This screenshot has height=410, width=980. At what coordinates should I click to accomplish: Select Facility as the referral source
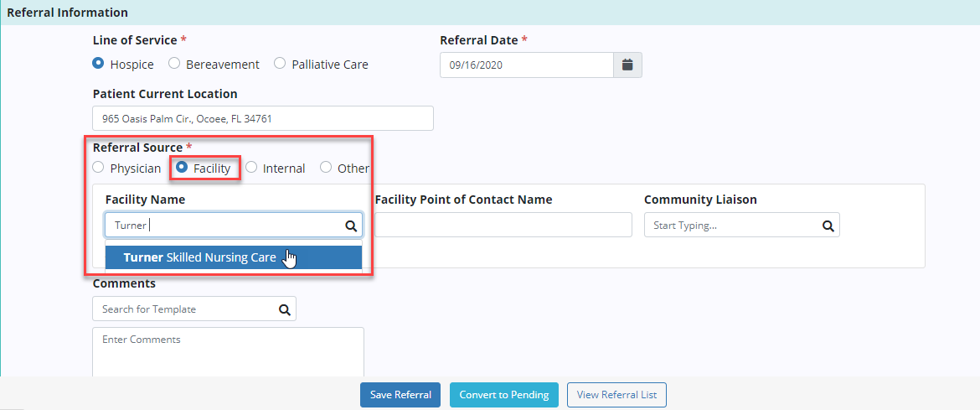click(182, 168)
